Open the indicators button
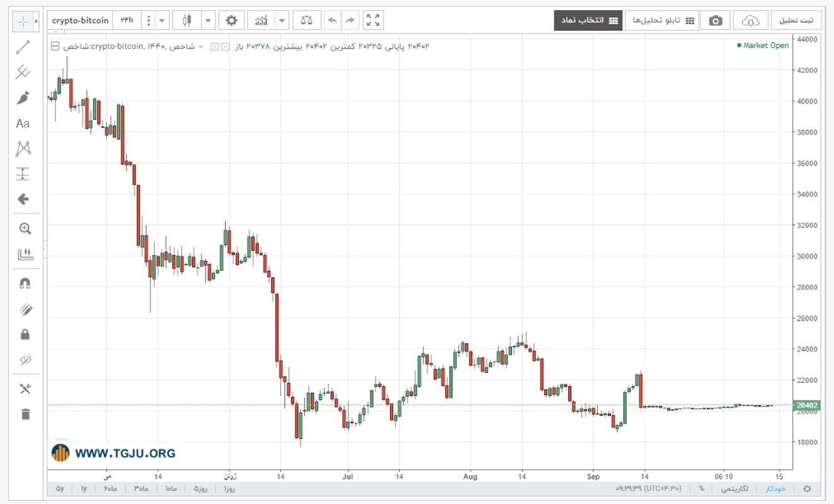 261,21
